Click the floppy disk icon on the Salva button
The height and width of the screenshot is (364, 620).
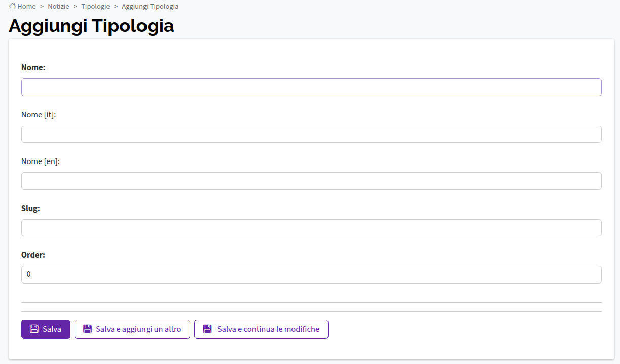click(34, 329)
